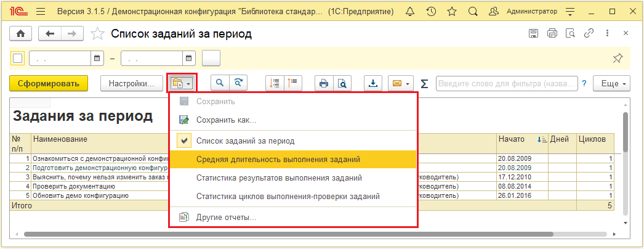Open the 1C main menu hamburger
This screenshot has height=249, width=644.
41,12
